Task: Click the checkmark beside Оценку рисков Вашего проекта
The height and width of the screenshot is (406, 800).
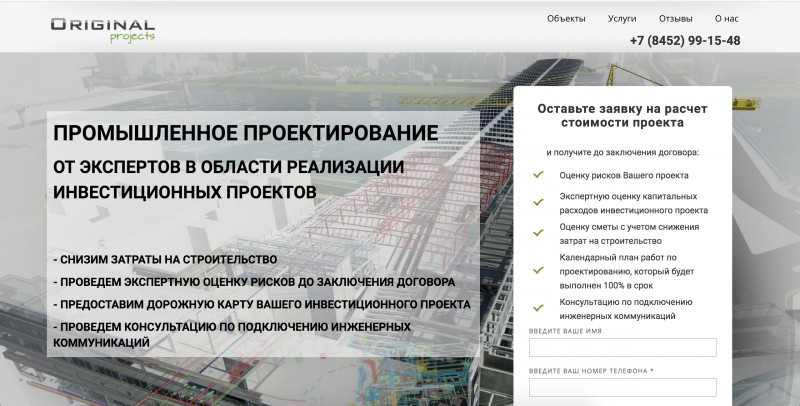Action: [x=538, y=175]
